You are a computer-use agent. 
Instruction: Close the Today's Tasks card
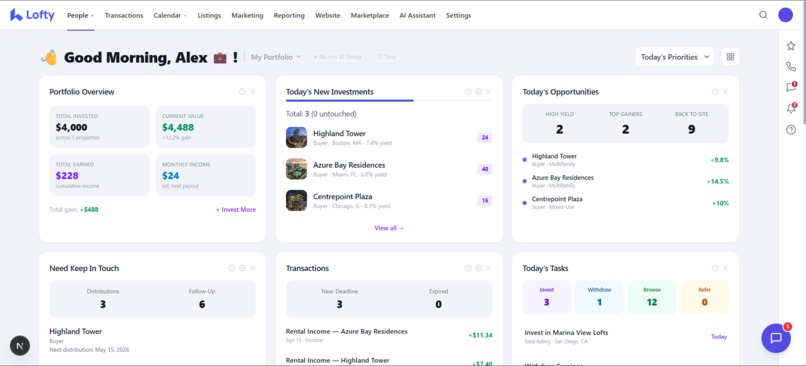pos(725,268)
